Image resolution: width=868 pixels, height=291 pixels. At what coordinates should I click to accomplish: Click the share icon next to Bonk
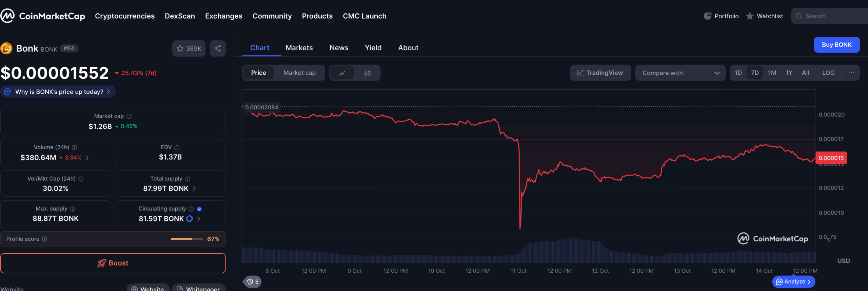pyautogui.click(x=218, y=49)
